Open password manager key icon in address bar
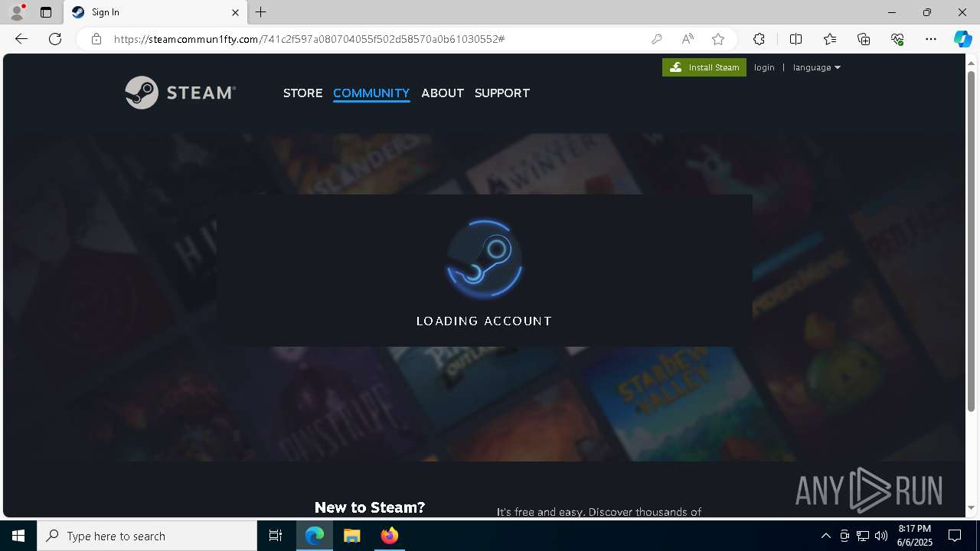 click(x=657, y=39)
